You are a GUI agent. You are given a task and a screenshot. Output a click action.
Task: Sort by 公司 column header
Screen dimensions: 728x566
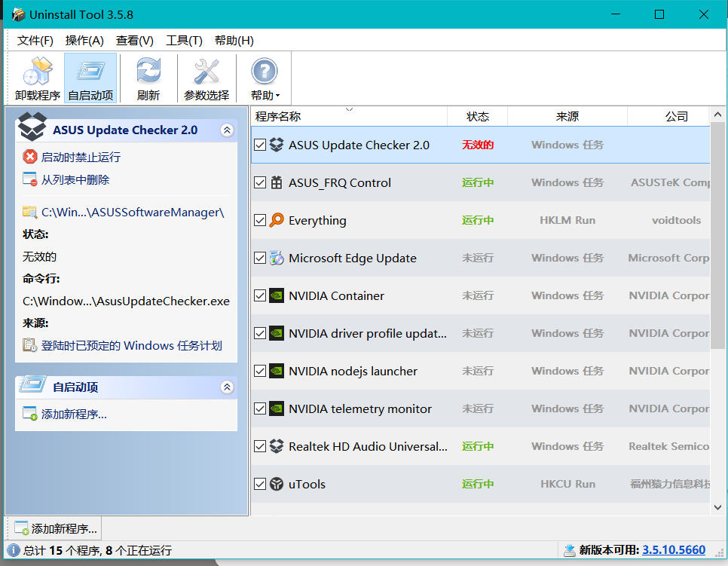click(x=668, y=116)
